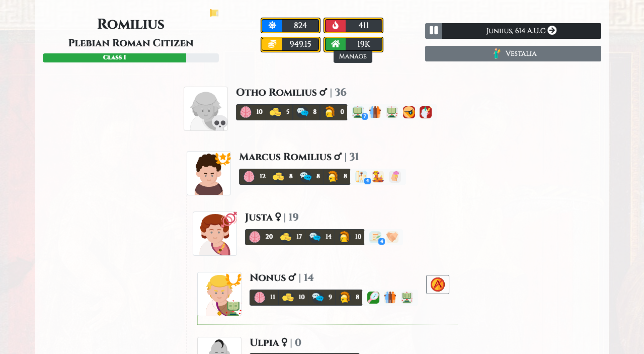Open Marcus Romilius's portrait
The height and width of the screenshot is (354, 644).
(209, 173)
